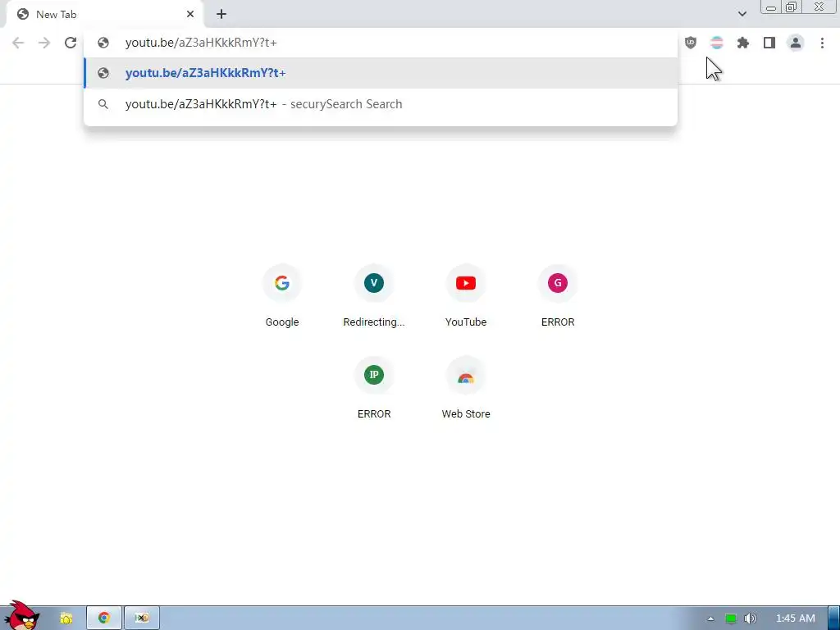The image size is (840, 630).
Task: Choose the securySearch Search suggestion
Action: [381, 104]
